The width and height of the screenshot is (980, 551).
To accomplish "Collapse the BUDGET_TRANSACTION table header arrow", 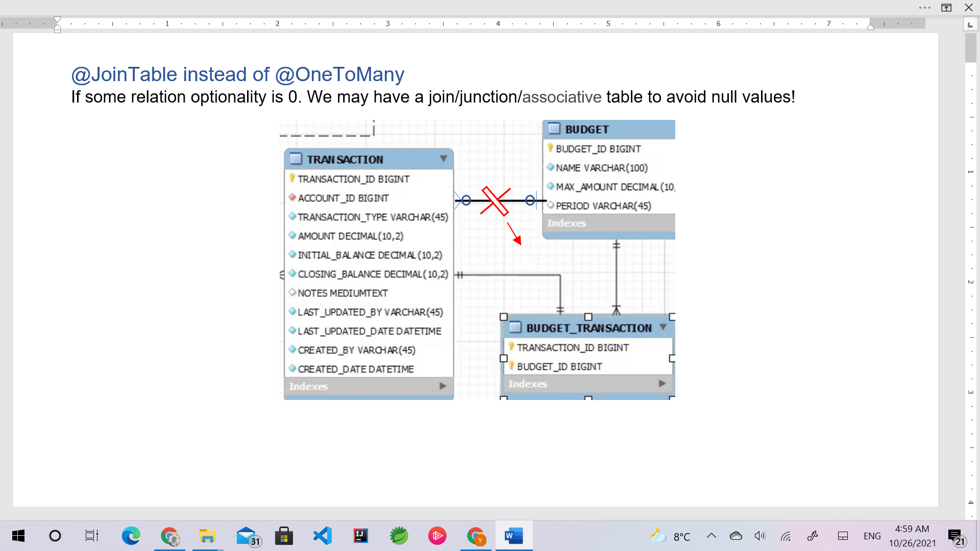I will coord(663,328).
